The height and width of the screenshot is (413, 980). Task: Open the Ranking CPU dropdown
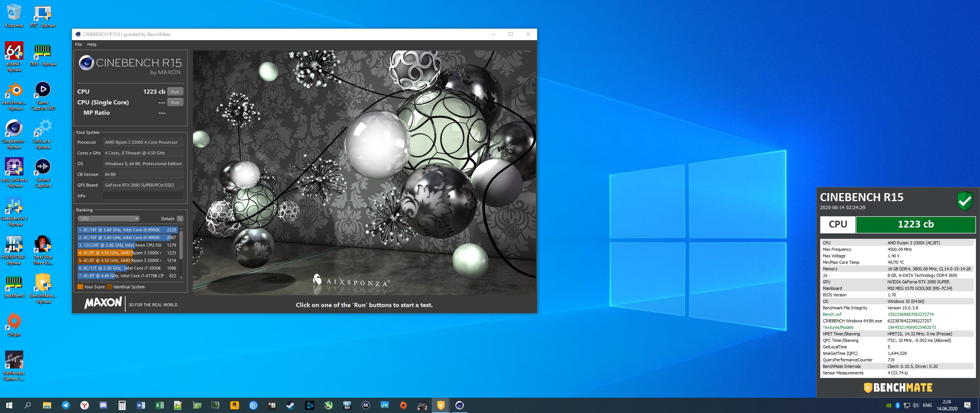coord(109,219)
